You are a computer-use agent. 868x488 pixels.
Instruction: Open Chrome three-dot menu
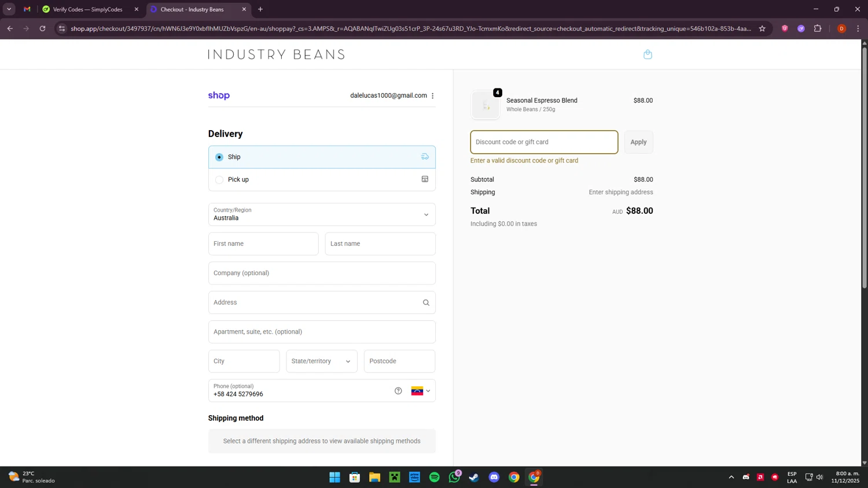pos(858,28)
